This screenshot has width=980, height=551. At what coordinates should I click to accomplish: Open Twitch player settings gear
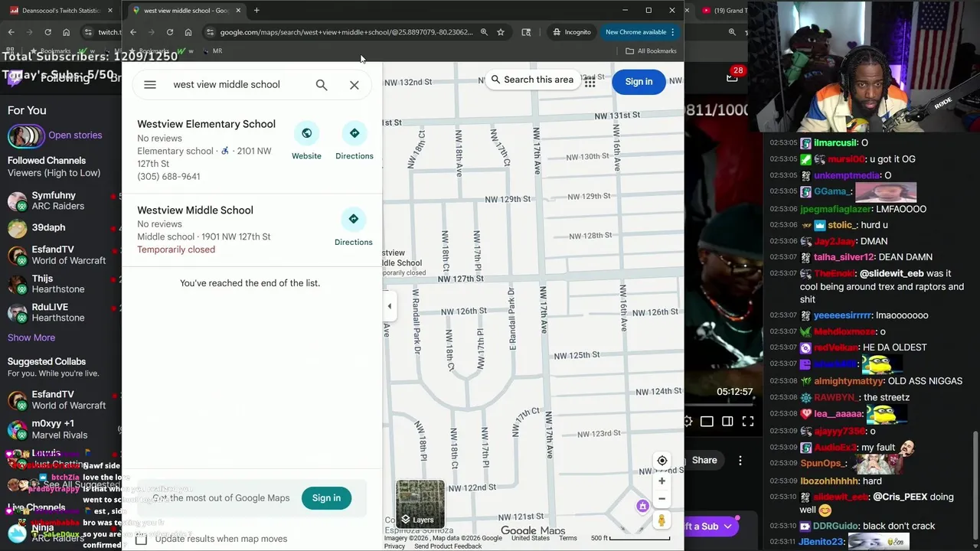coord(688,422)
